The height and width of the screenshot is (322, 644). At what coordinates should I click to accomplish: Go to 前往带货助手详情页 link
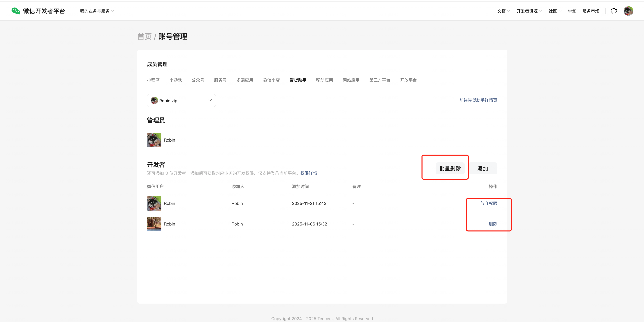pos(478,100)
